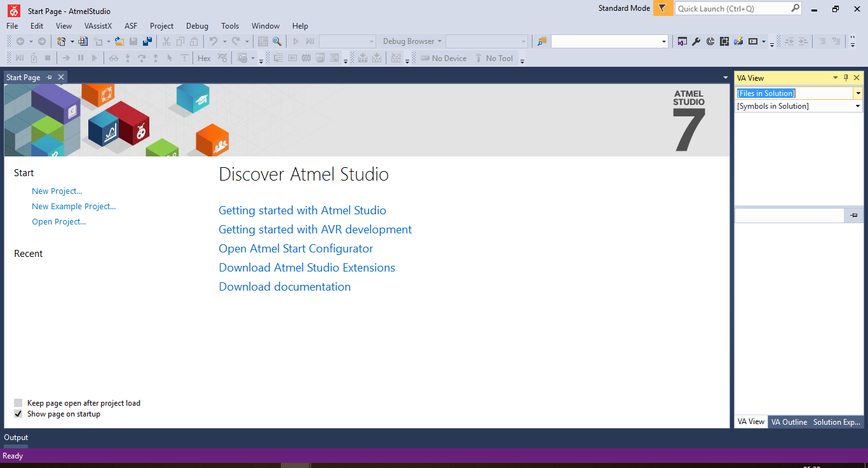Viewport: 868px width, 468px height.
Task: Expand the Symbols in Solution dropdown
Action: coord(858,106)
